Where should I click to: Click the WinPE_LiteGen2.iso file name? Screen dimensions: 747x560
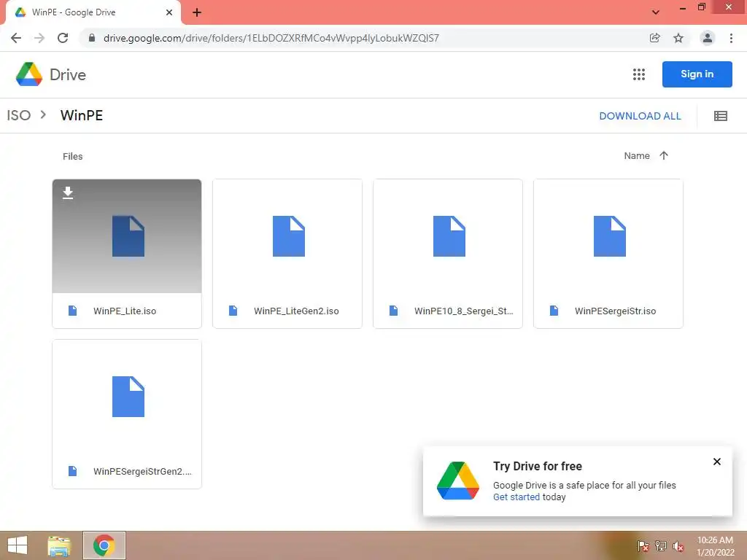[296, 311]
